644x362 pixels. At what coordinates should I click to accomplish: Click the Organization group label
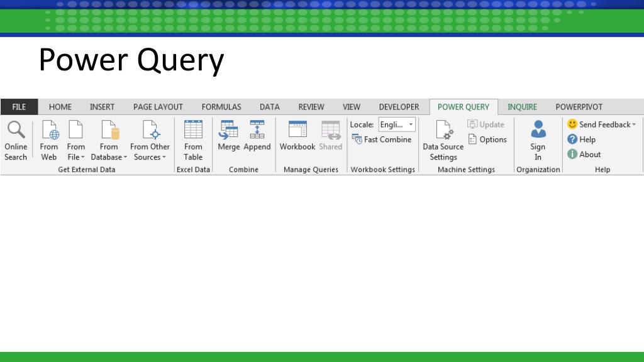[538, 170]
